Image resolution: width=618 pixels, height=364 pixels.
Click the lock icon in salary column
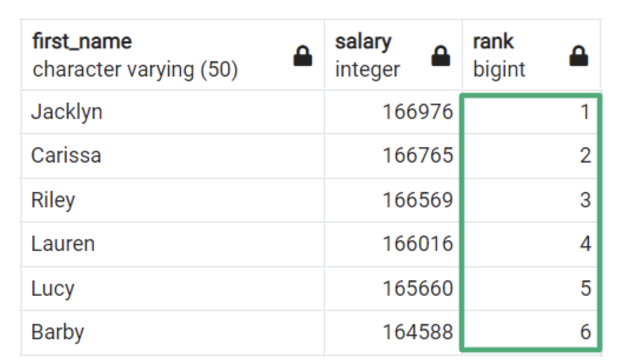pyautogui.click(x=441, y=57)
